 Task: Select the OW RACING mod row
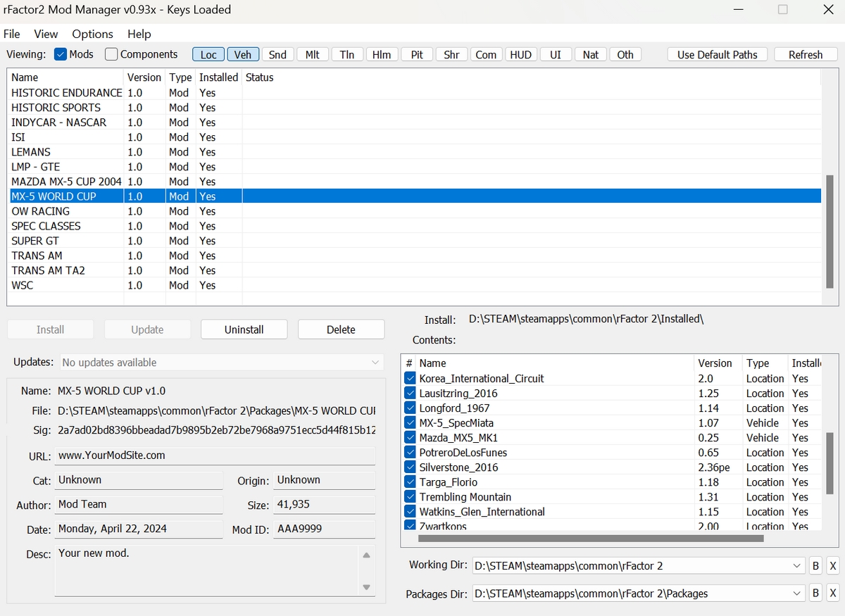tap(415, 211)
